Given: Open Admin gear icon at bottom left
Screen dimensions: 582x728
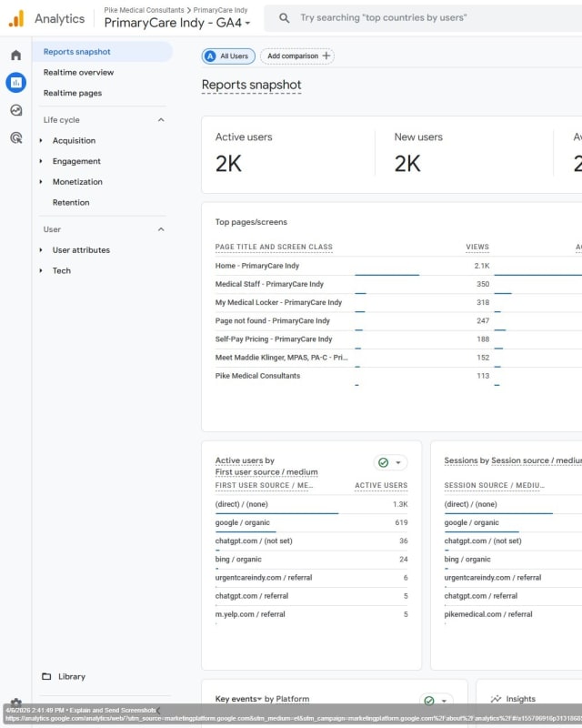Looking at the screenshot, I should coord(15,702).
